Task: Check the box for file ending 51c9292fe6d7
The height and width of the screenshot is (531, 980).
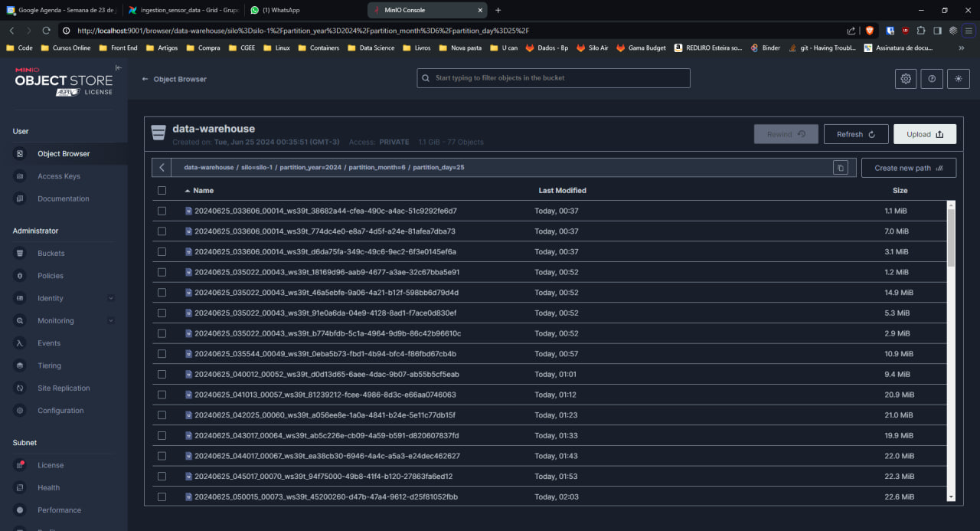Action: 162,211
